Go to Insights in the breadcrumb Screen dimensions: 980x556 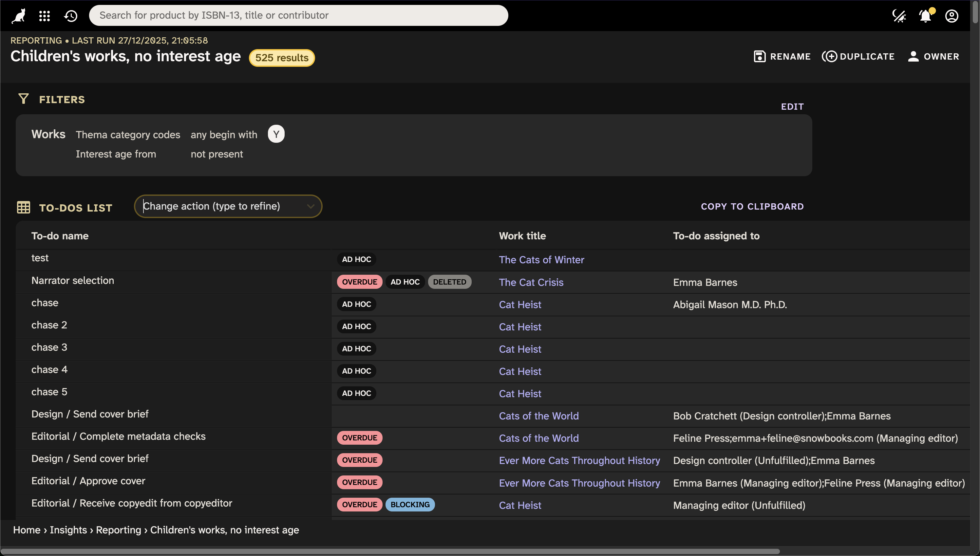tap(68, 530)
